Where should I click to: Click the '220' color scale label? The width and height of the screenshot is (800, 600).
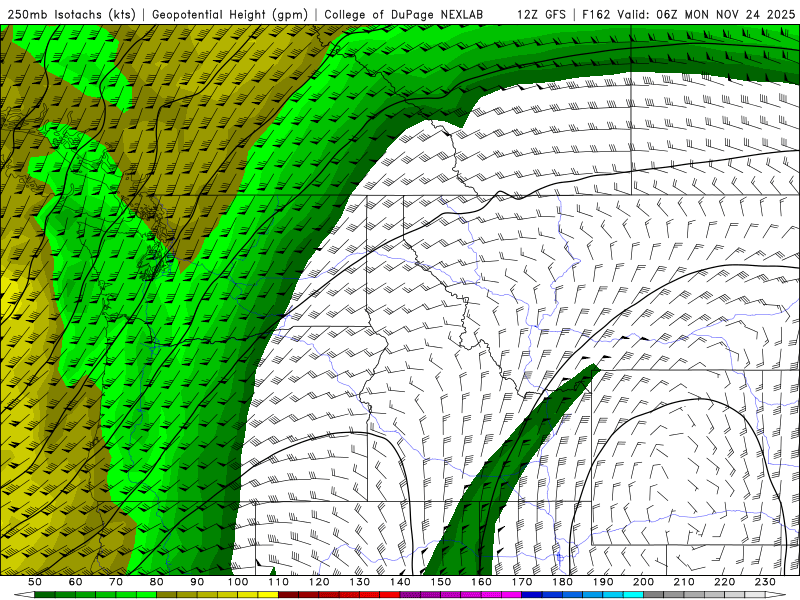[x=725, y=582]
